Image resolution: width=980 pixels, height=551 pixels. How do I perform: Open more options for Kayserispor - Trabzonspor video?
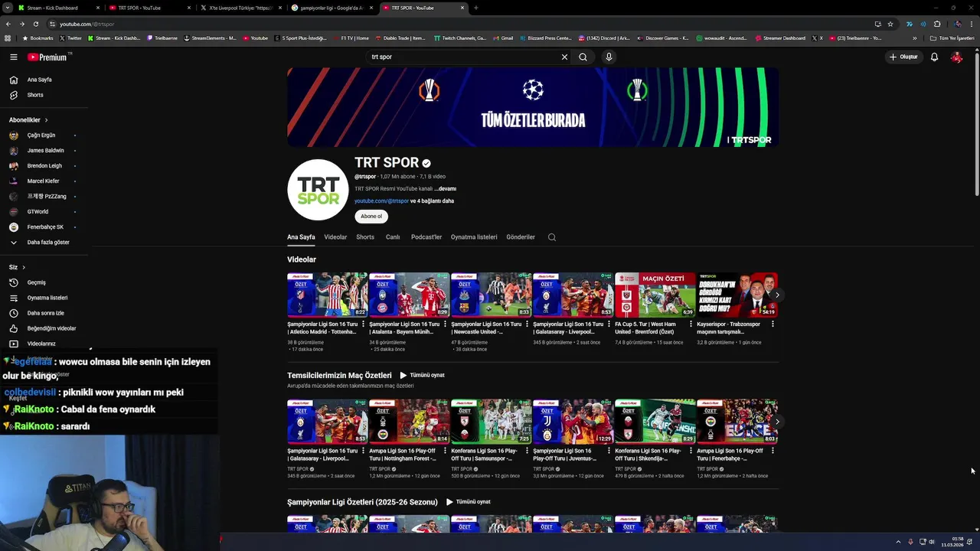[x=773, y=324]
